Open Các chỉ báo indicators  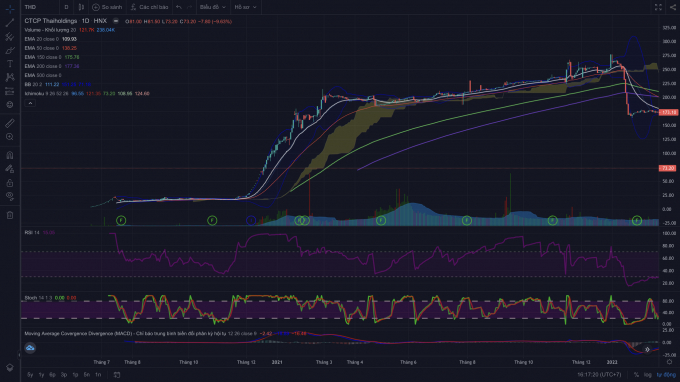pos(150,7)
